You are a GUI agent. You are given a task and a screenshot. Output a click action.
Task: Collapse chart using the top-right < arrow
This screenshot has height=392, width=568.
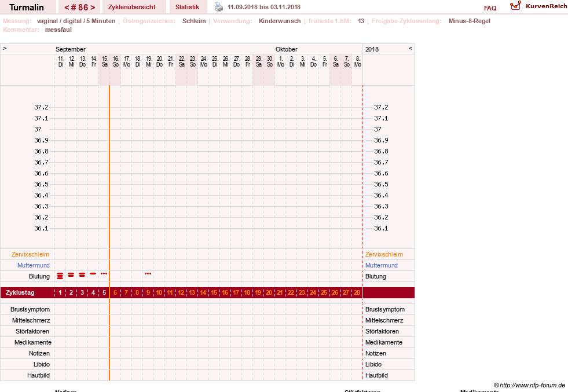[411, 48]
